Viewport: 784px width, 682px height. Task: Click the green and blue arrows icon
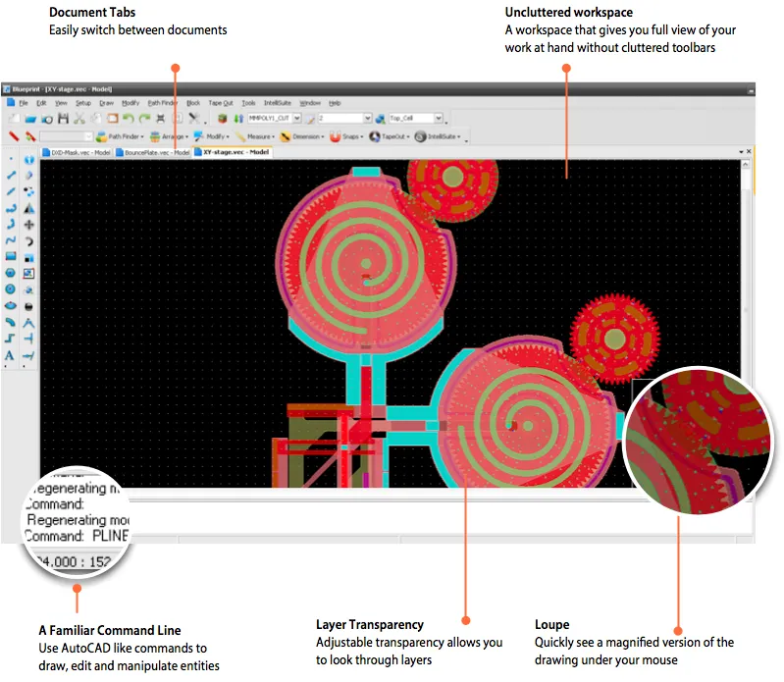238,119
